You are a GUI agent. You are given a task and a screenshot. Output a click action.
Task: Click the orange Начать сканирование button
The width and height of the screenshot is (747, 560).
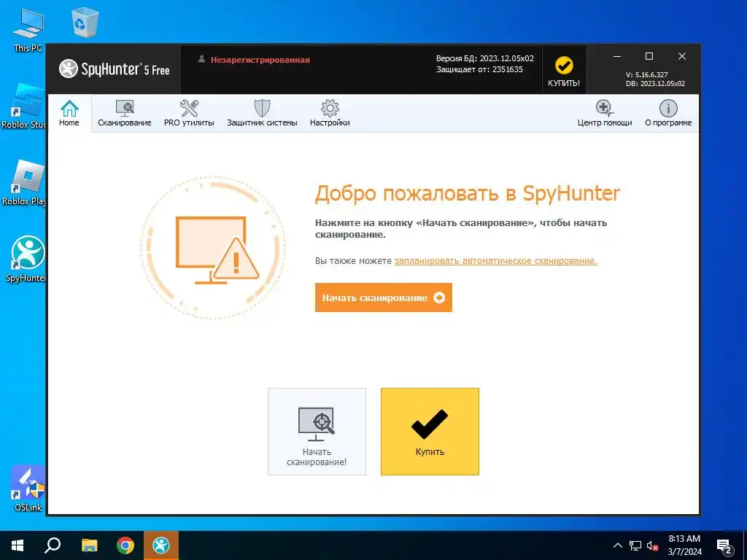pos(384,297)
